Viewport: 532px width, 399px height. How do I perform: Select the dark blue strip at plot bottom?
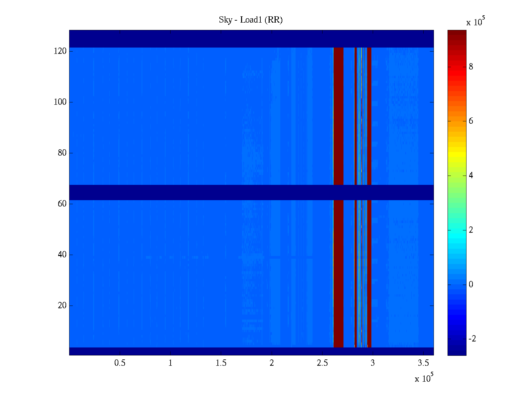[251, 351]
